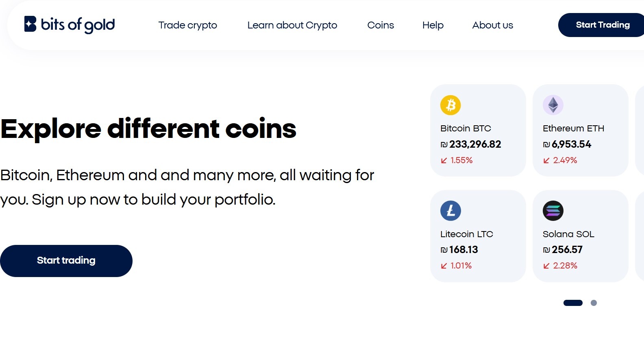Open the Coins page
Screen dimensions: 644x358
coord(380,25)
